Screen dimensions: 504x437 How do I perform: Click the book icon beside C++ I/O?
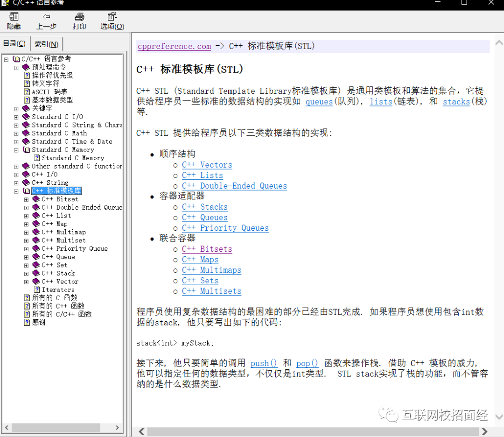click(26, 174)
